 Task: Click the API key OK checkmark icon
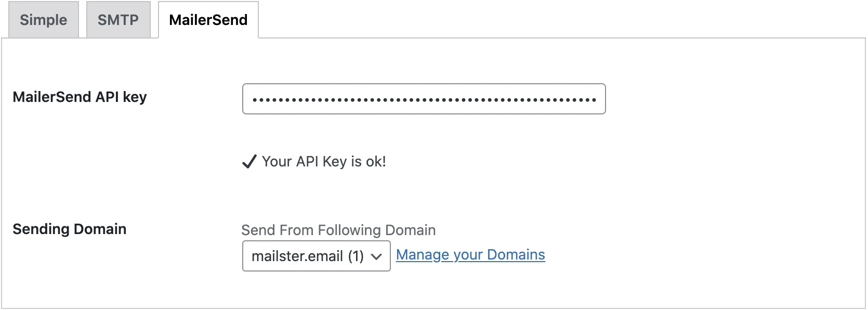point(249,162)
